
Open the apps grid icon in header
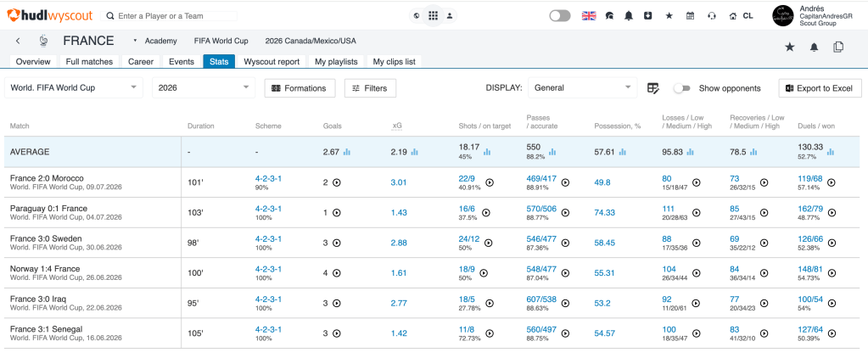tap(433, 15)
